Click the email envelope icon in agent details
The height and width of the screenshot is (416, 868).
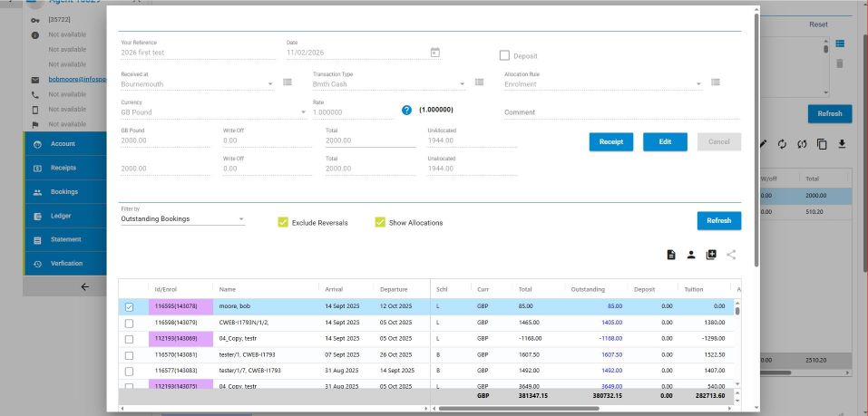tap(35, 80)
